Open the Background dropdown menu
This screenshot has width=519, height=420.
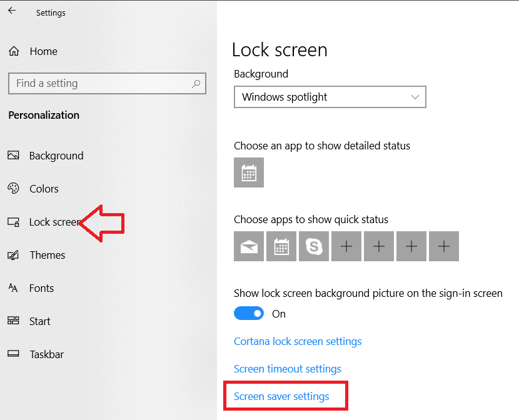(330, 97)
